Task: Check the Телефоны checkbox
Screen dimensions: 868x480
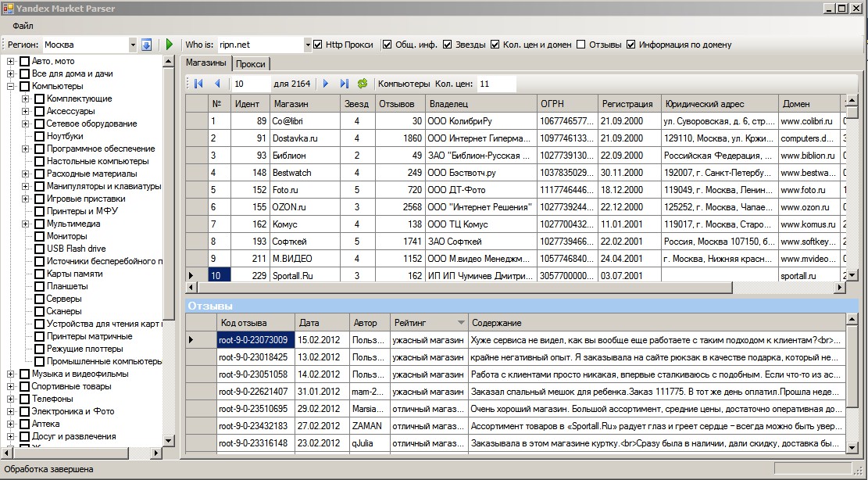Action: tap(24, 399)
